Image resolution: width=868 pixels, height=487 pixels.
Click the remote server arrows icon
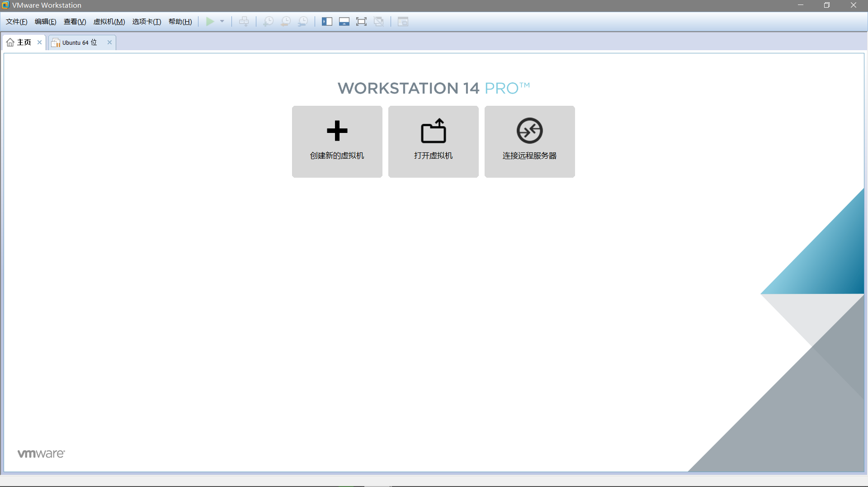pyautogui.click(x=529, y=131)
